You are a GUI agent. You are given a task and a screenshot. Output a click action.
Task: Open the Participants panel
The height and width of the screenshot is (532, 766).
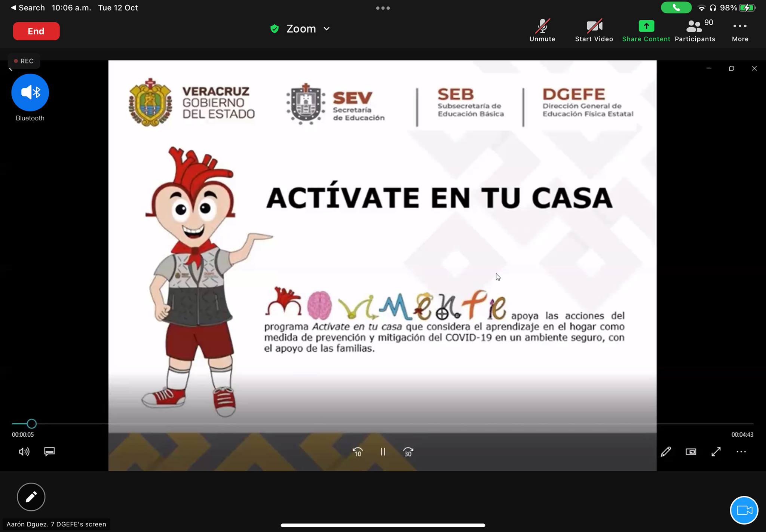pyautogui.click(x=695, y=30)
